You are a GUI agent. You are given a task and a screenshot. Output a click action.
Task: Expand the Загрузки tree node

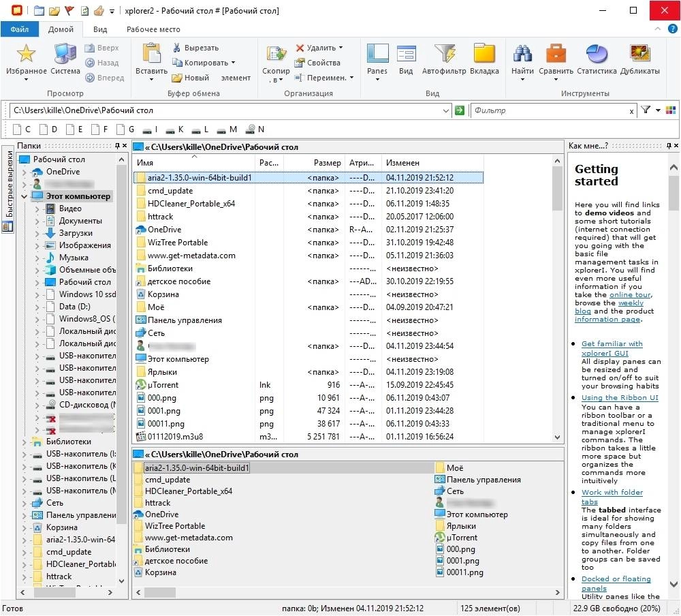(x=37, y=234)
